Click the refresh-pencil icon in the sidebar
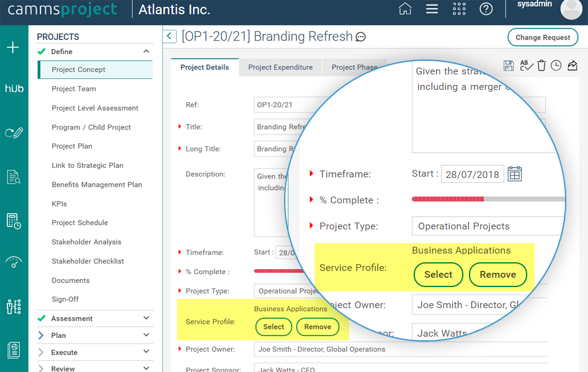This screenshot has height=372, width=588. click(x=14, y=133)
